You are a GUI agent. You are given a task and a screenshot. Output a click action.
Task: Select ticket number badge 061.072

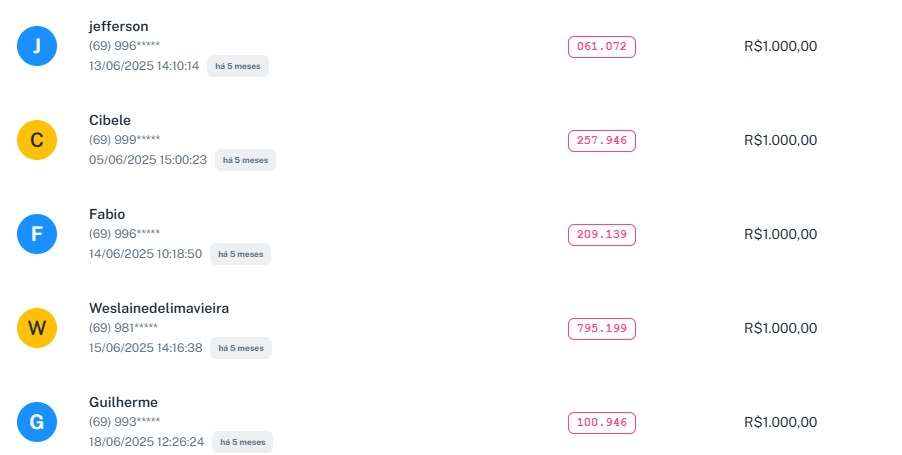pos(602,46)
